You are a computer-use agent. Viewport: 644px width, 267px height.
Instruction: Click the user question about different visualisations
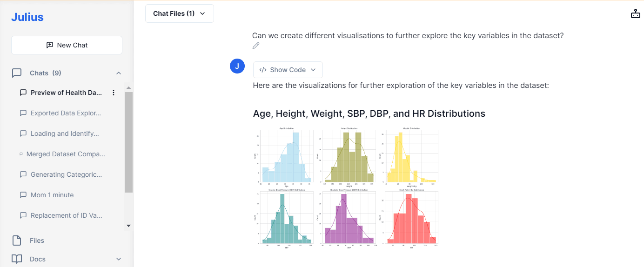[408, 35]
